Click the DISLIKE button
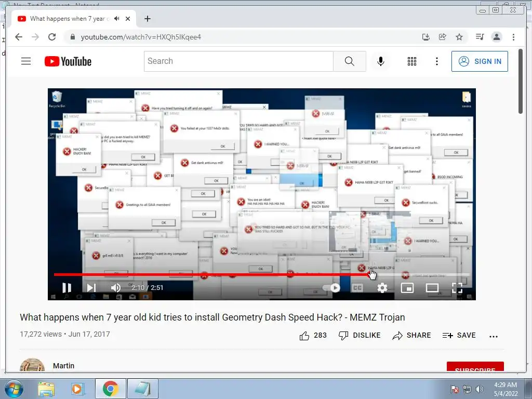Viewport: 532px width, 399px height. tap(360, 336)
